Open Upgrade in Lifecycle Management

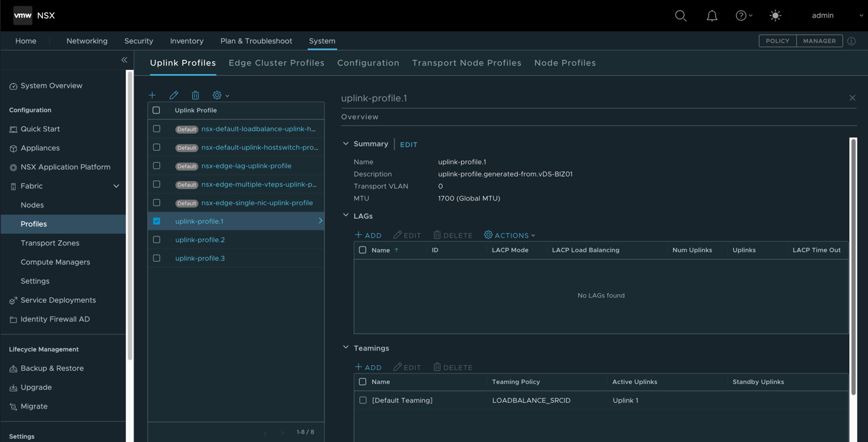click(36, 387)
